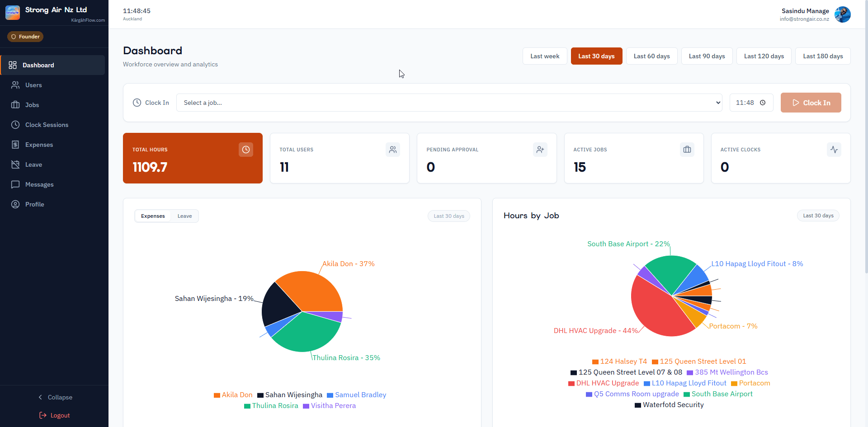Image resolution: width=868 pixels, height=427 pixels.
Task: Click the Logout link
Action: point(54,415)
